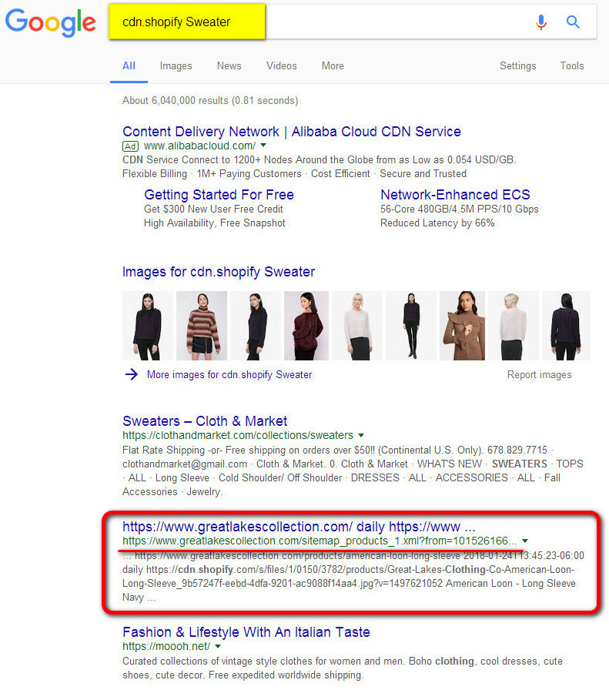Expand dropdown next to clothandmarket.com URL
This screenshot has width=609, height=700.
pyautogui.click(x=361, y=435)
